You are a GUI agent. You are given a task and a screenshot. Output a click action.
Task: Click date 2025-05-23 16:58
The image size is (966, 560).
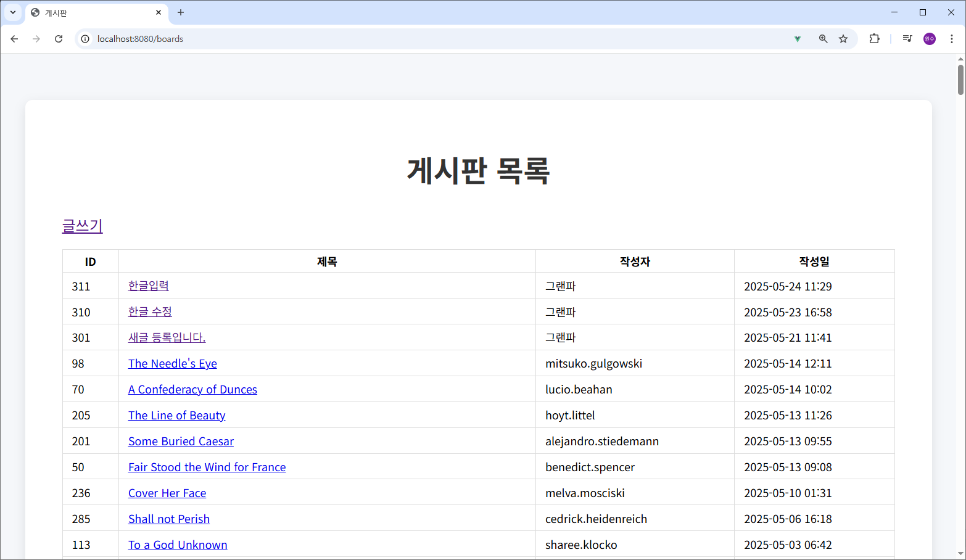pos(788,312)
